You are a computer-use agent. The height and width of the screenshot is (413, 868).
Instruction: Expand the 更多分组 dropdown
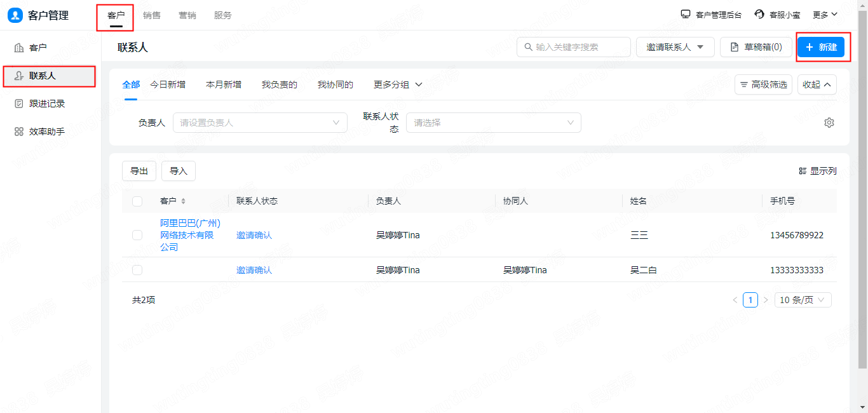[x=398, y=85]
